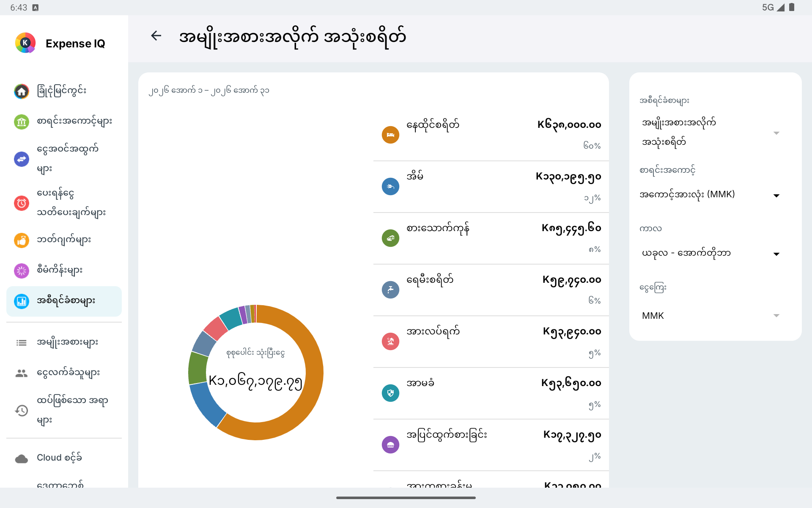Image resolution: width=812 pixels, height=508 pixels.
Task: Select the teal insurance shield icon
Action: pyautogui.click(x=390, y=393)
